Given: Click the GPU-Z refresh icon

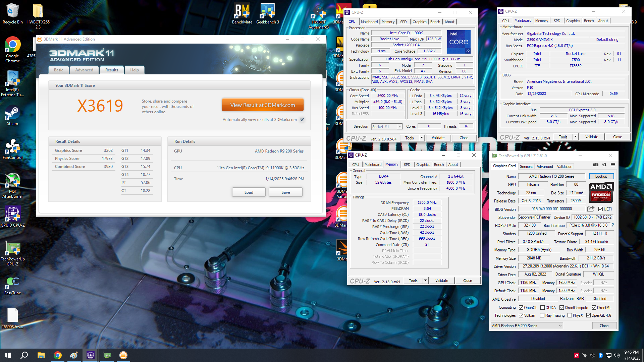Looking at the screenshot, I should tap(604, 165).
